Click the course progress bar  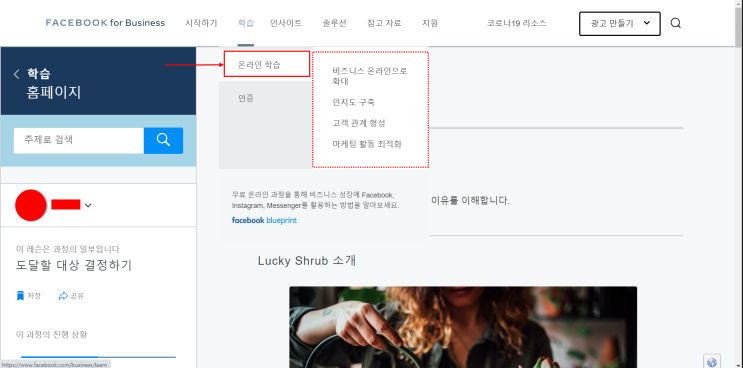click(x=98, y=357)
